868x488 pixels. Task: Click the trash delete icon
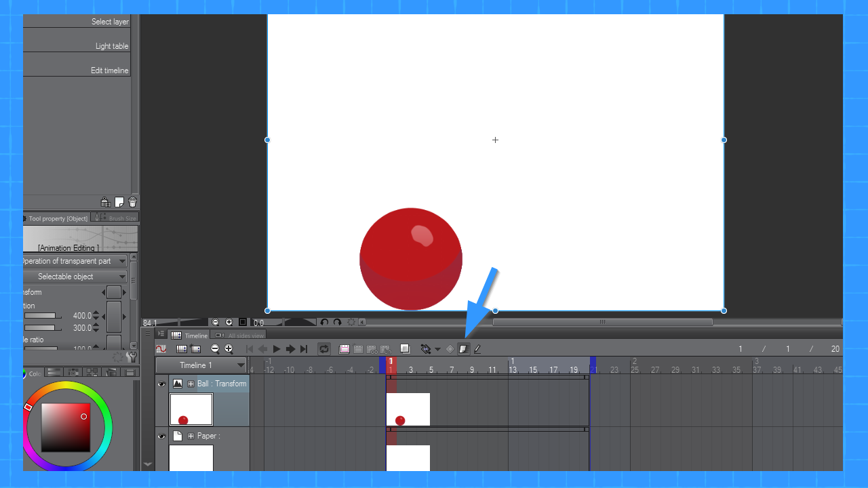(132, 202)
